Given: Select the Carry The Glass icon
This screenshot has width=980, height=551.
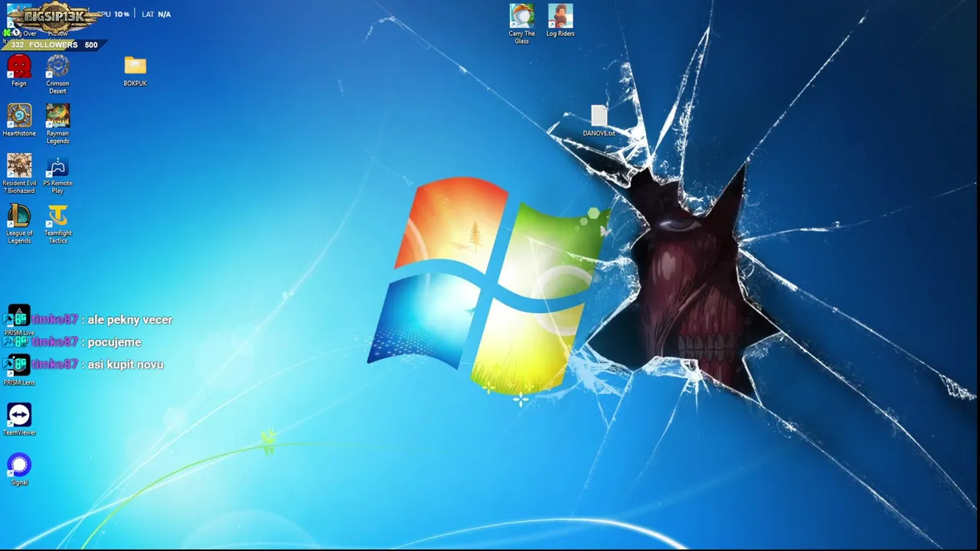Looking at the screenshot, I should click(521, 24).
